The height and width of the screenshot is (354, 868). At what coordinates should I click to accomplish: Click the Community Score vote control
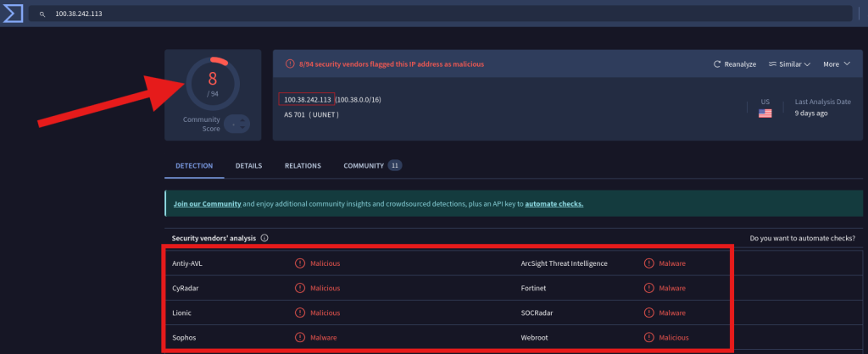[237, 124]
